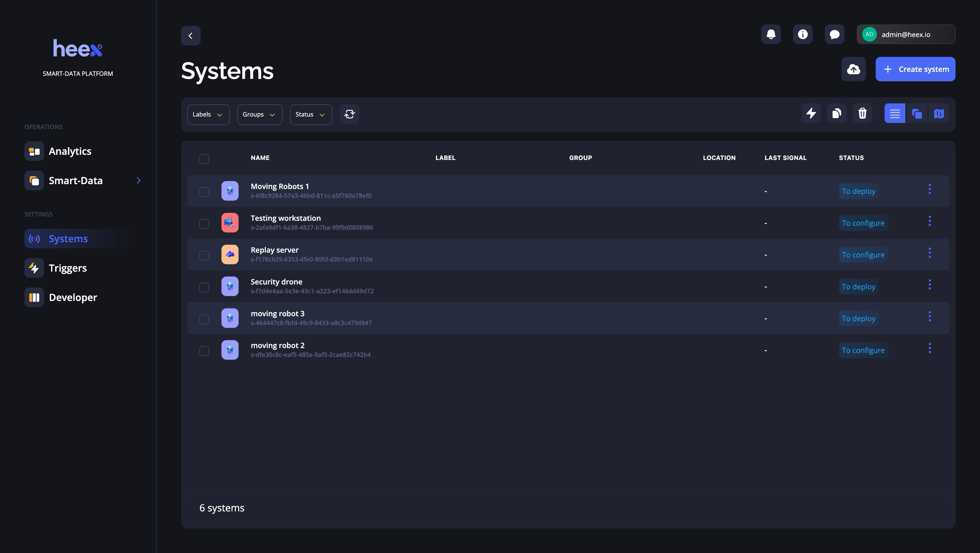Screen dimensions: 980x553
Task: Open more options for moving robot 3
Action: tap(930, 317)
